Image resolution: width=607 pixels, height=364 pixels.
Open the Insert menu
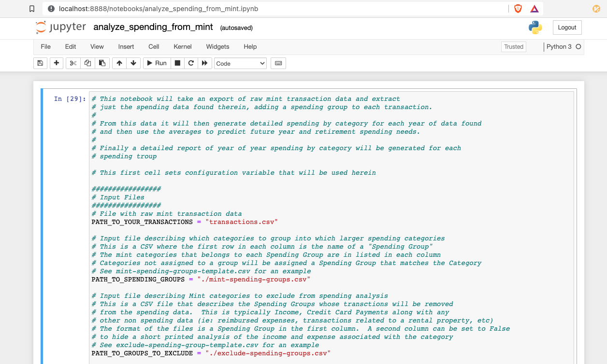126,47
